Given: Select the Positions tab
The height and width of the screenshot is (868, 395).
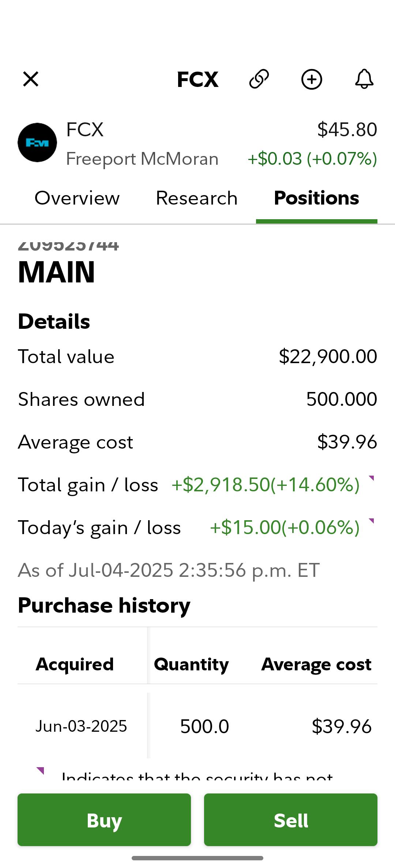Looking at the screenshot, I should [317, 198].
